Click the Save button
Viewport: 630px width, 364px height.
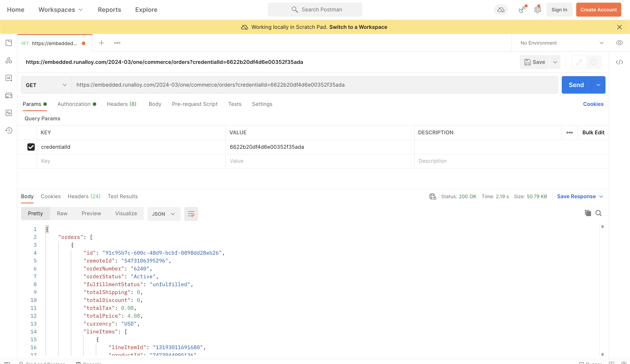coord(534,62)
